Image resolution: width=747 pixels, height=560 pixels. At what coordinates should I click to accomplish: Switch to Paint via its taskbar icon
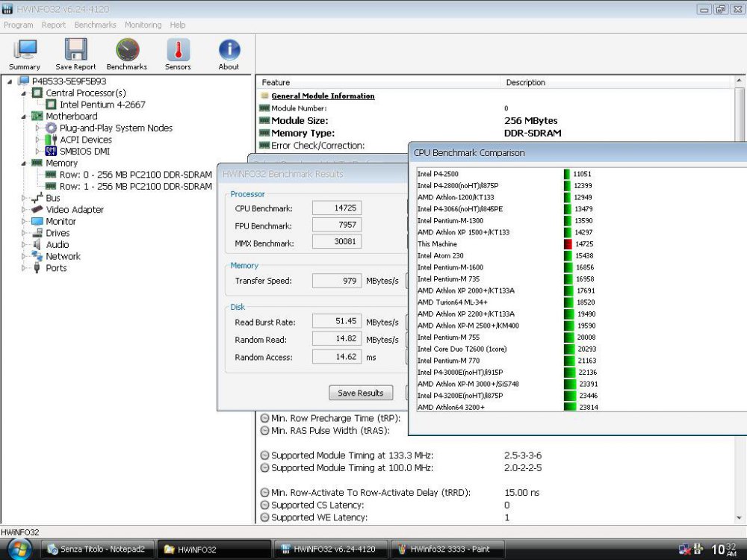tap(447, 548)
